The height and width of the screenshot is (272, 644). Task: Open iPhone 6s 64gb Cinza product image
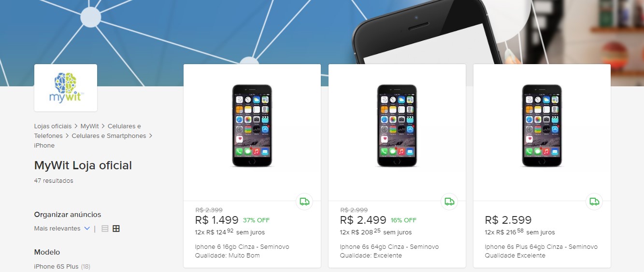(397, 126)
